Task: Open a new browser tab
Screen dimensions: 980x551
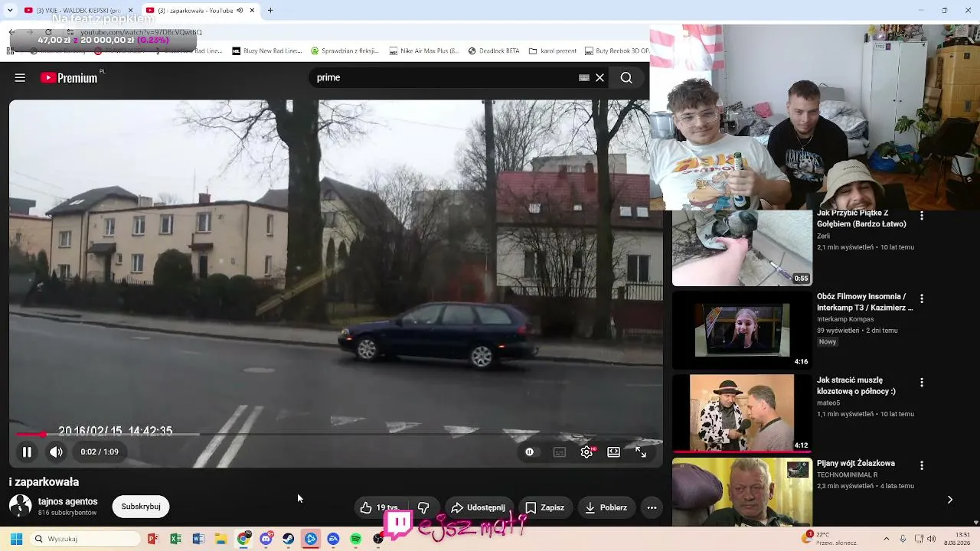Action: 270,11
